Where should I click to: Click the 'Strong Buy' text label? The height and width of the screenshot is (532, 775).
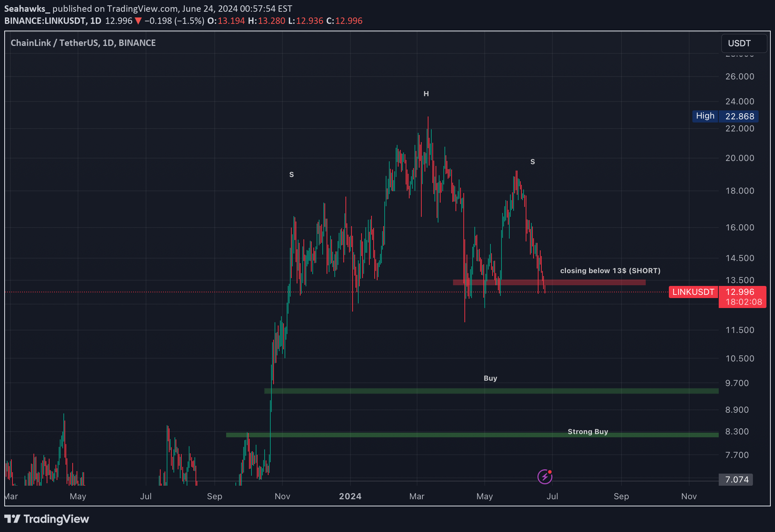pyautogui.click(x=588, y=432)
